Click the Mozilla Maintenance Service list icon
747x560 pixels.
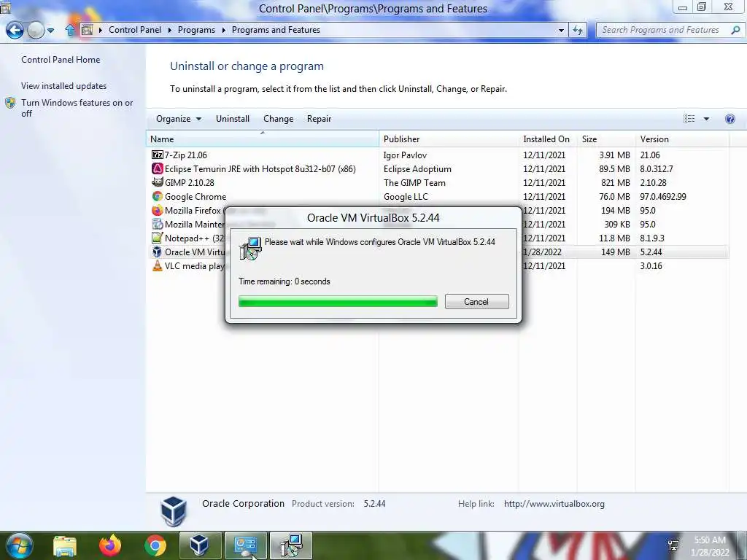[x=158, y=224]
